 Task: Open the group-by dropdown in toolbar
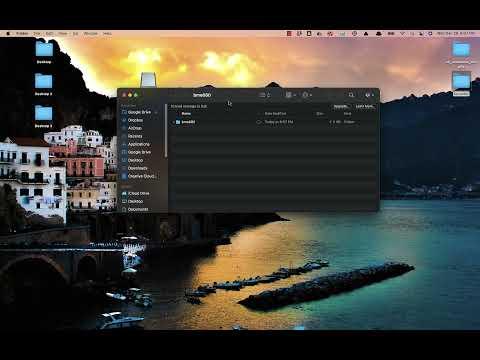(290, 95)
